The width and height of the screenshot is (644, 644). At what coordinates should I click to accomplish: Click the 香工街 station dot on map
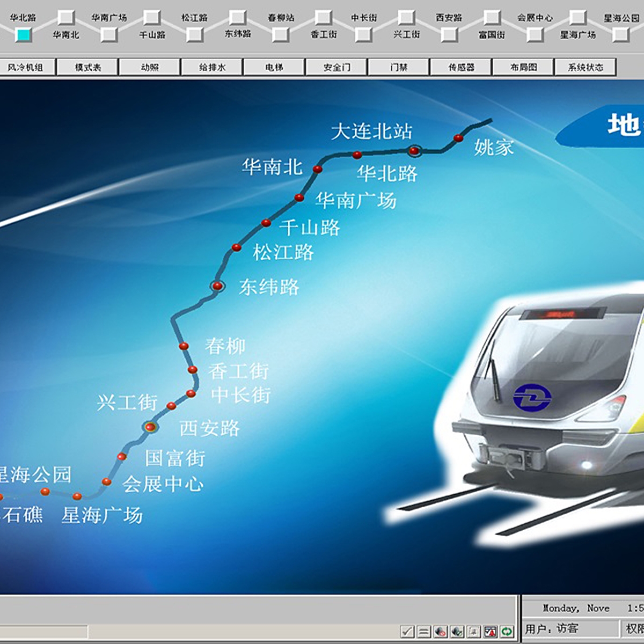pyautogui.click(x=192, y=370)
